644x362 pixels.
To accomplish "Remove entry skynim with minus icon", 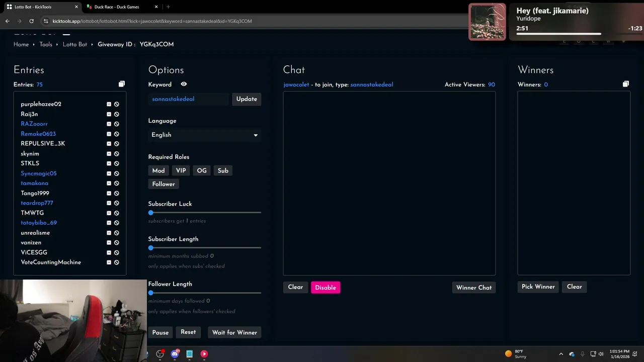I will 109,154.
